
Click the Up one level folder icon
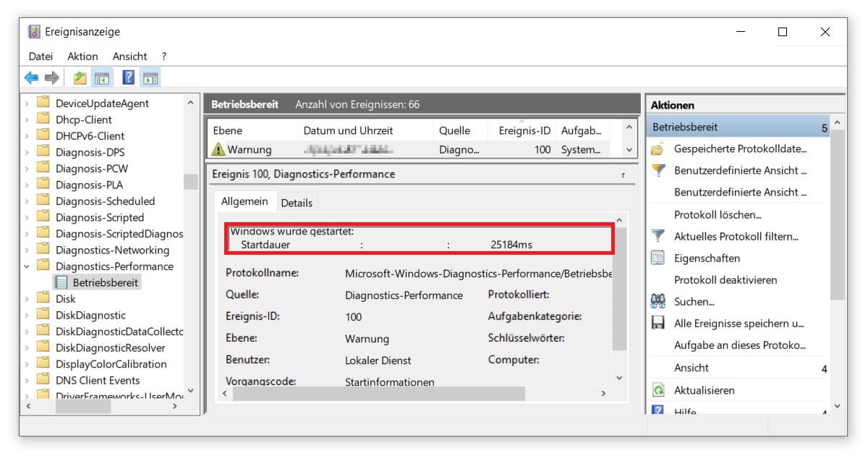pos(80,77)
